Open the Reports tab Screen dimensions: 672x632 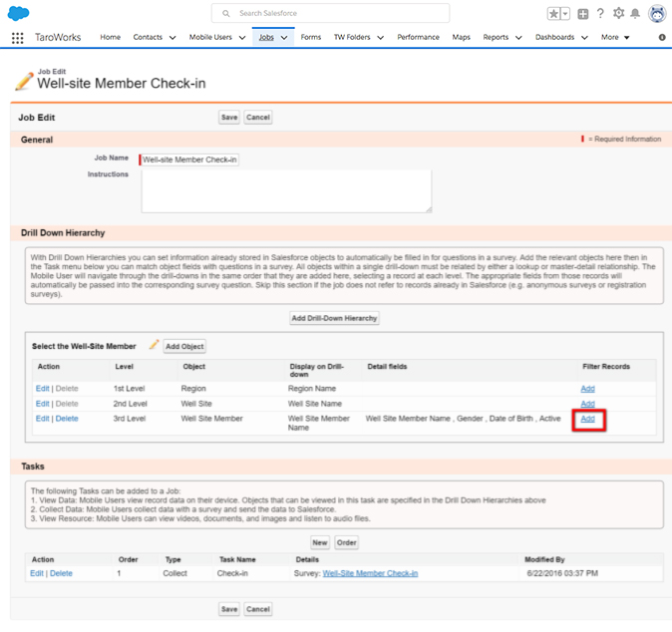[496, 37]
